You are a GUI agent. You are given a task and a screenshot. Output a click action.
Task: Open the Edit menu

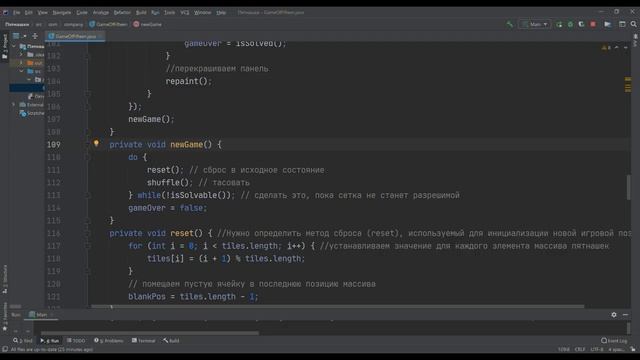point(29,13)
